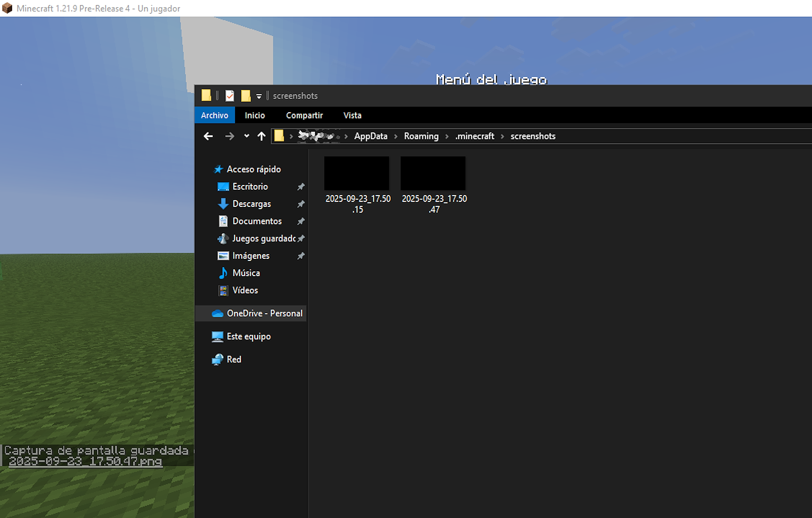The image size is (812, 518).
Task: Click the Forward navigation arrow
Action: pos(229,136)
